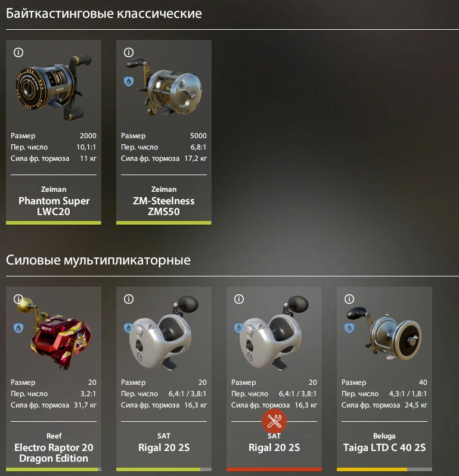Screen dimensions: 459x476
Task: Open info icon on Taiga LTD C 40 2S
Action: (349, 299)
